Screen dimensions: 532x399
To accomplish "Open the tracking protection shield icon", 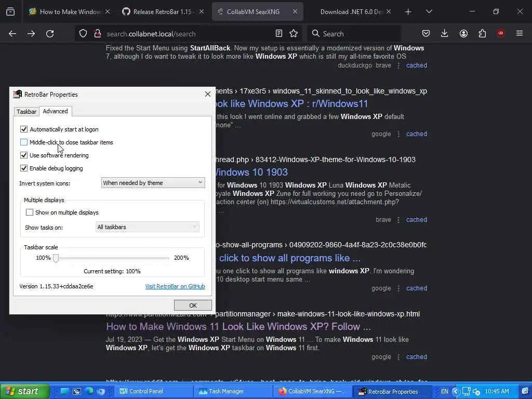I will (x=83, y=34).
